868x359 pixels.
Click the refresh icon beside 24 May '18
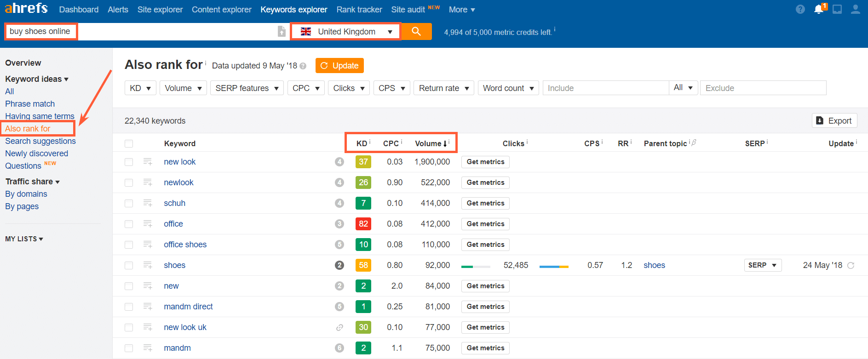click(x=851, y=265)
